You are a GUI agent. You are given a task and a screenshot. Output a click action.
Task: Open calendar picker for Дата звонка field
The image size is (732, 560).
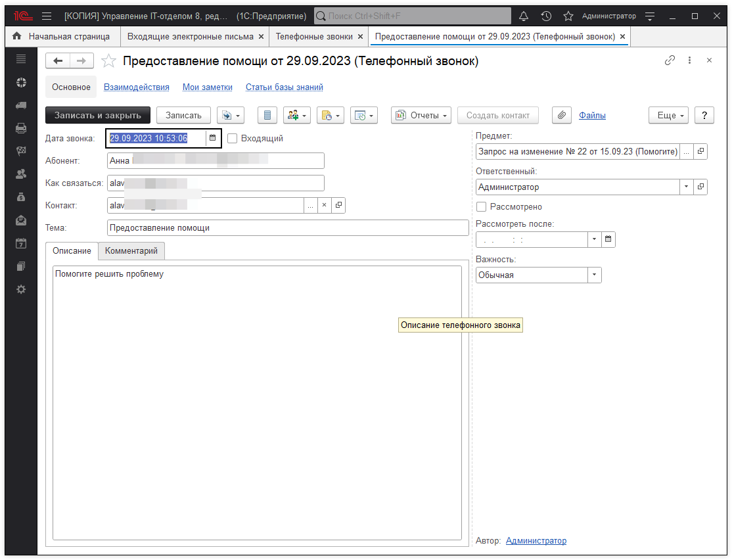[212, 138]
